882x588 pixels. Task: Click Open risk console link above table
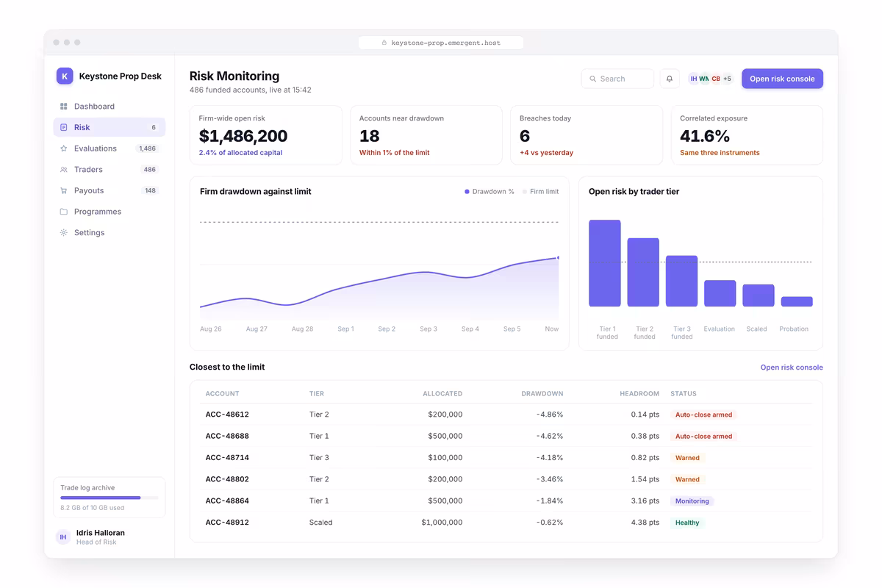click(x=792, y=367)
